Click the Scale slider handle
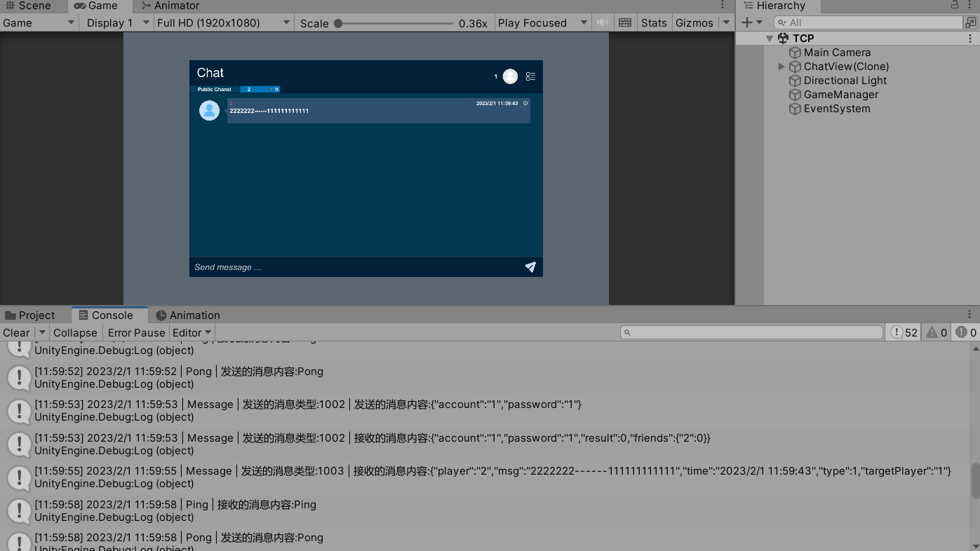 (x=338, y=23)
